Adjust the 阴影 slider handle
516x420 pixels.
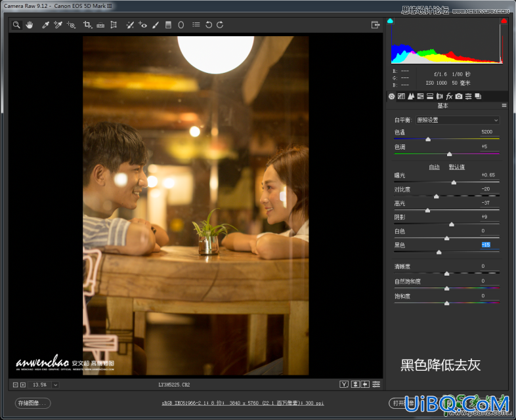452,224
